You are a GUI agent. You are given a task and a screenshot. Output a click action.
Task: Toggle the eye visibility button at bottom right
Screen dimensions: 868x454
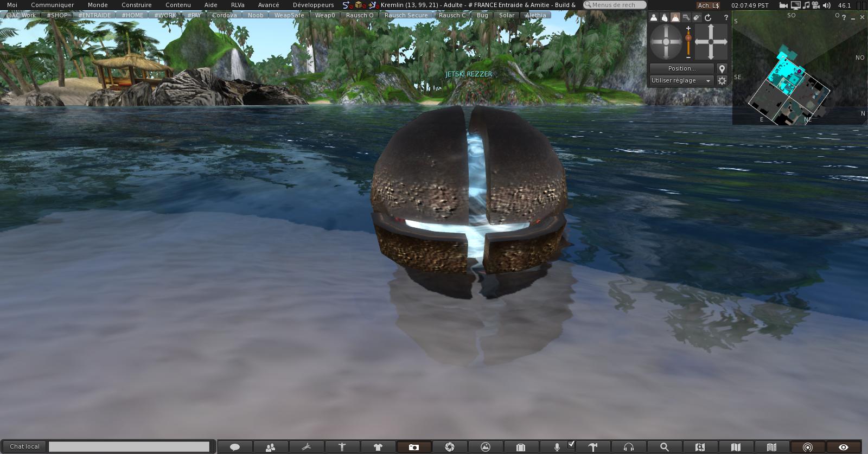click(843, 447)
